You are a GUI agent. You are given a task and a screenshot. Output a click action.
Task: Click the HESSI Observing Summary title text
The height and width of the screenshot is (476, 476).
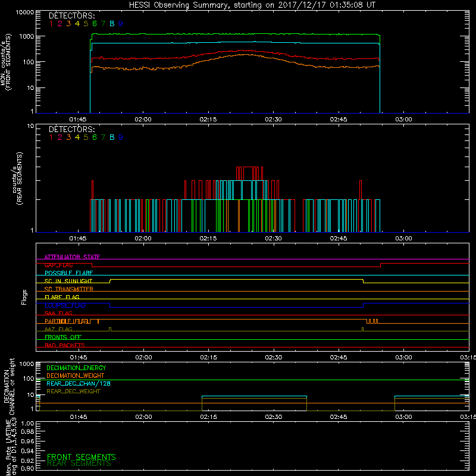(x=252, y=5)
